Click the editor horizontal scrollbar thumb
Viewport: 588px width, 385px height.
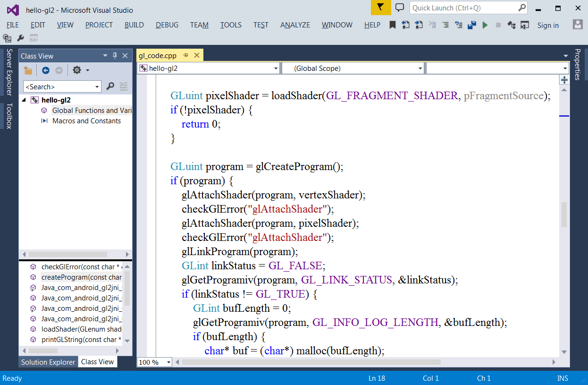pyautogui.click(x=311, y=362)
